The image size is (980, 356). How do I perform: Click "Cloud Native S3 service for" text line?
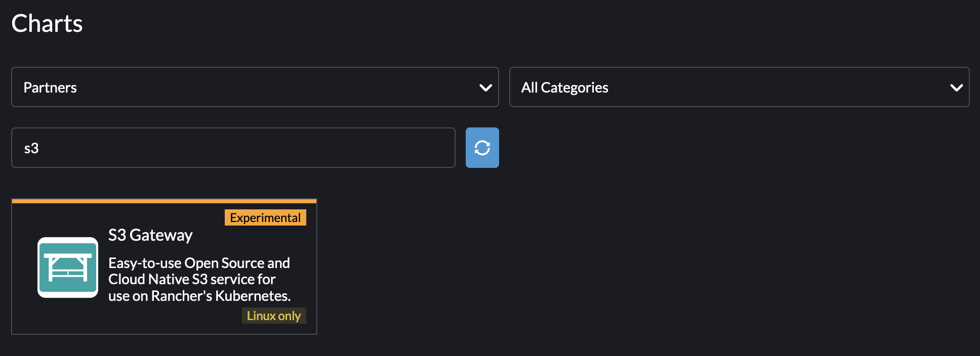click(192, 279)
